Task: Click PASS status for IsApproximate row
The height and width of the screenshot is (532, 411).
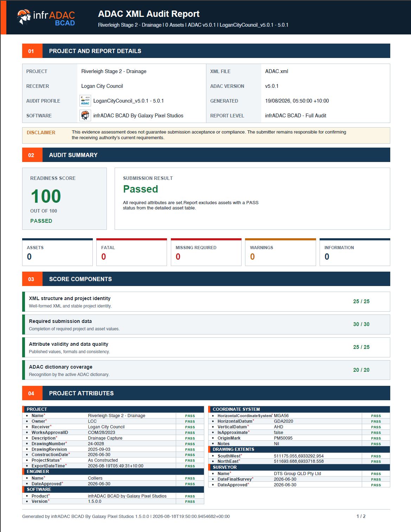Action: pyautogui.click(x=376, y=433)
